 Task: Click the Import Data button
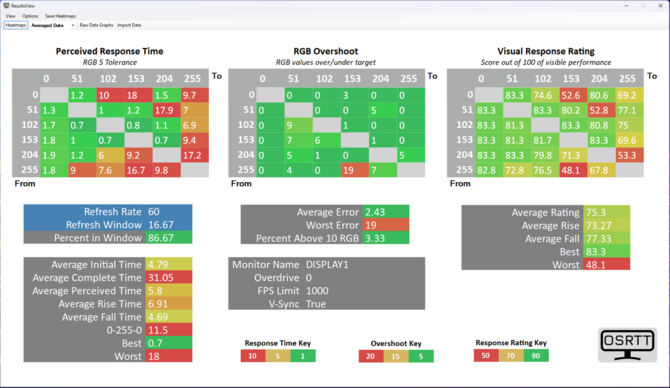(x=129, y=25)
